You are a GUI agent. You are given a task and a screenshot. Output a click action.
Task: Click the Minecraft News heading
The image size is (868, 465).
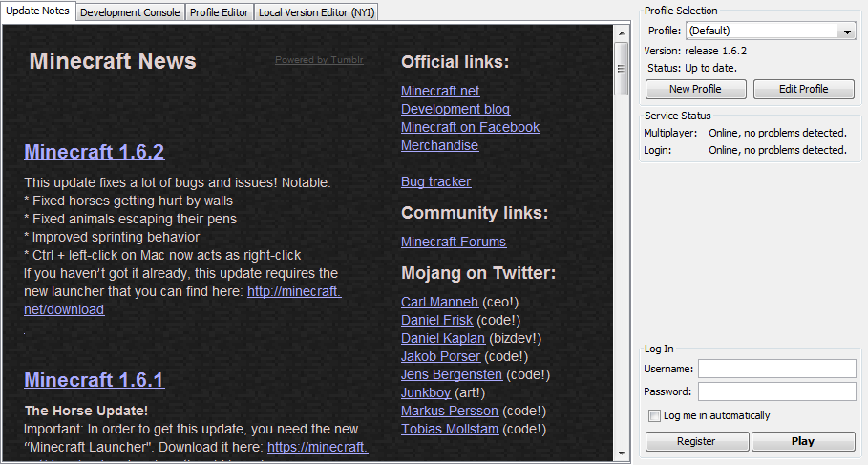(x=113, y=61)
